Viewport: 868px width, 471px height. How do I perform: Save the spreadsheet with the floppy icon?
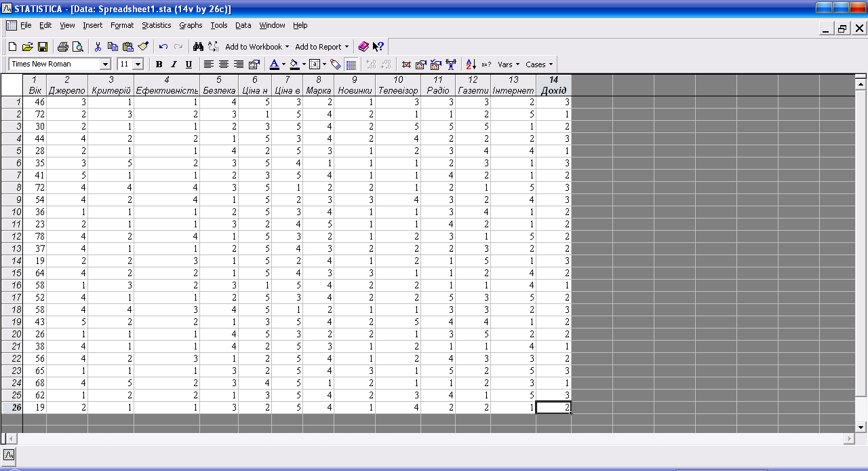pos(43,47)
